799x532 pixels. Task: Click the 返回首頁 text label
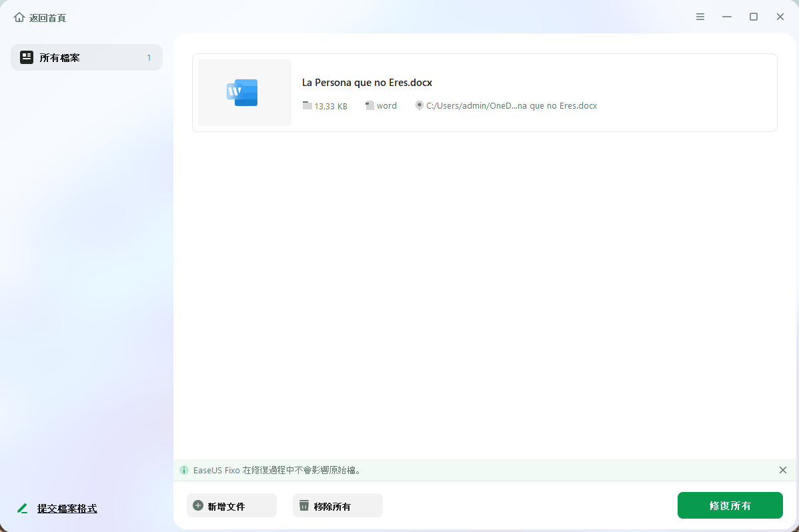(47, 18)
